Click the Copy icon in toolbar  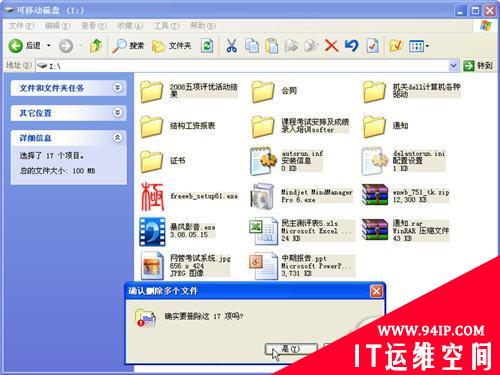coord(252,46)
